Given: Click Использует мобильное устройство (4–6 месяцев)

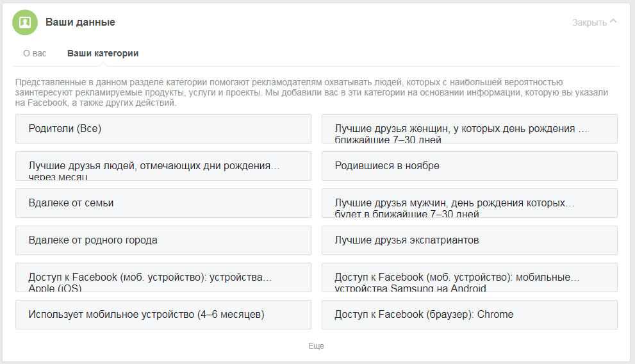Looking at the screenshot, I should coord(163,315).
